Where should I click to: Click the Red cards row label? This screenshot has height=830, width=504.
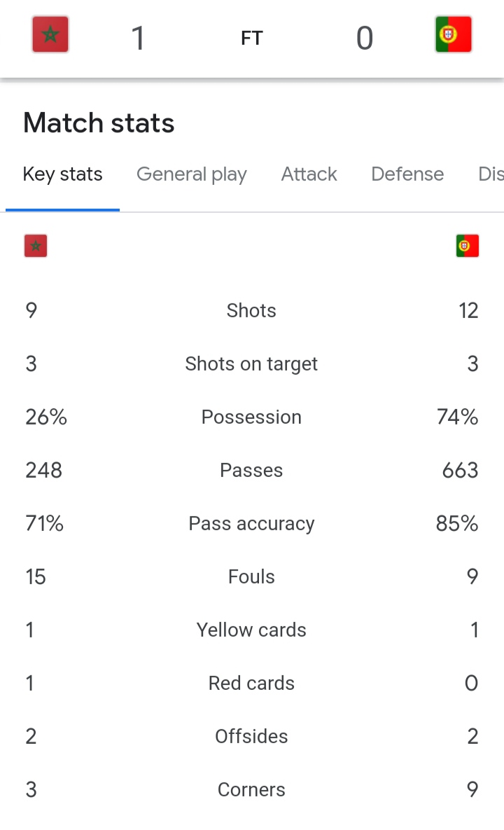(x=251, y=684)
